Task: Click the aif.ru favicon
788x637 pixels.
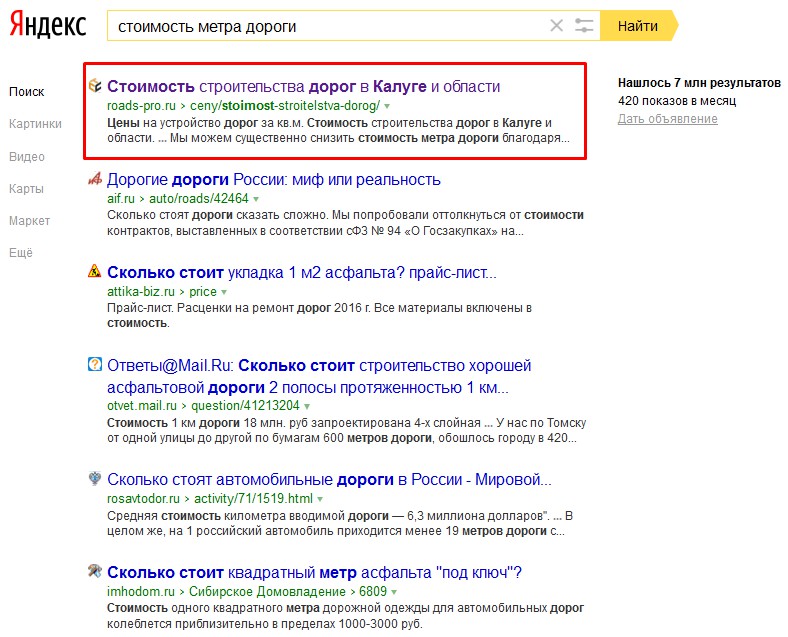Action: [95, 178]
